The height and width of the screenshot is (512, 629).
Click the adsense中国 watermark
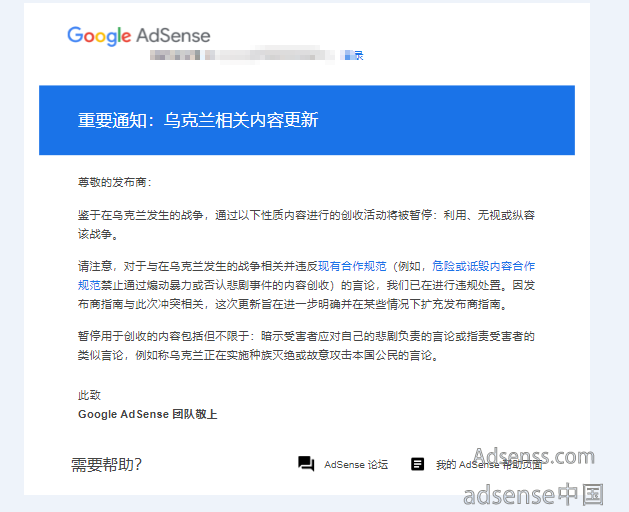coord(534,495)
